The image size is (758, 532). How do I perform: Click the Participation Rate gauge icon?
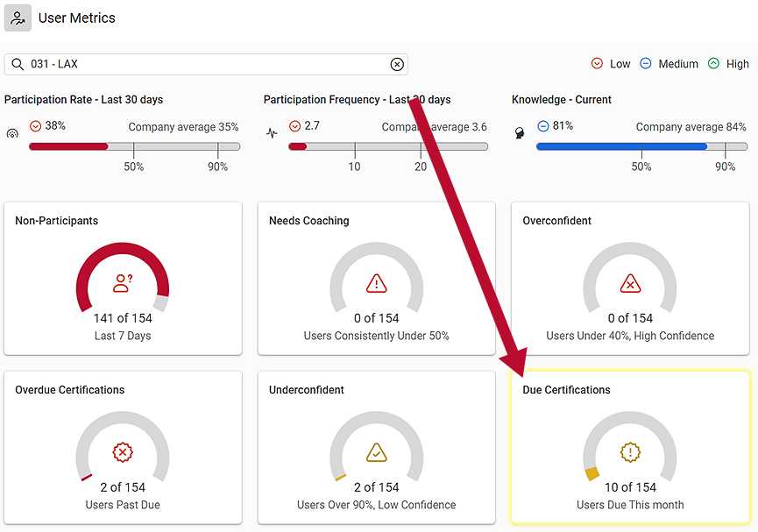coord(11,134)
